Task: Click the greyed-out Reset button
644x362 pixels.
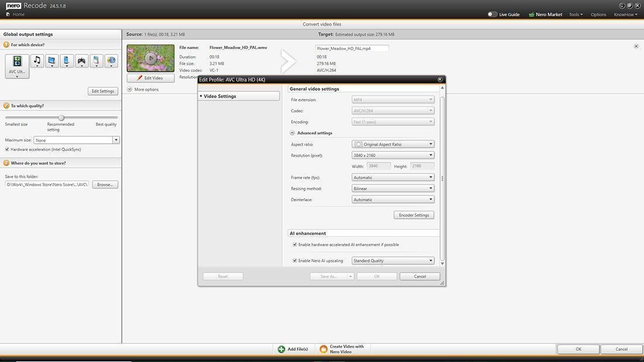Action: tap(222, 277)
